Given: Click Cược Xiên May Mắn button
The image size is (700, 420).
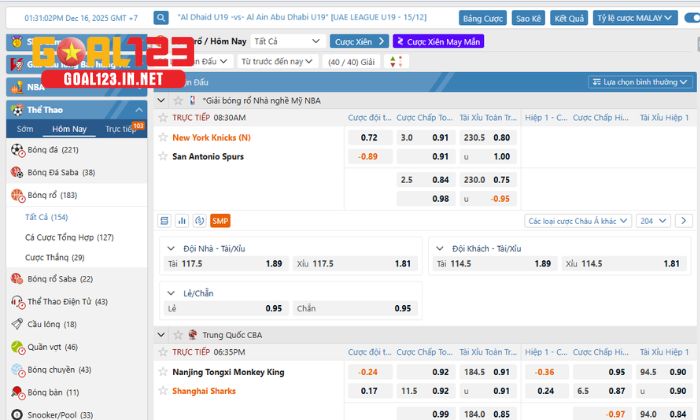Looking at the screenshot, I should 438,42.
